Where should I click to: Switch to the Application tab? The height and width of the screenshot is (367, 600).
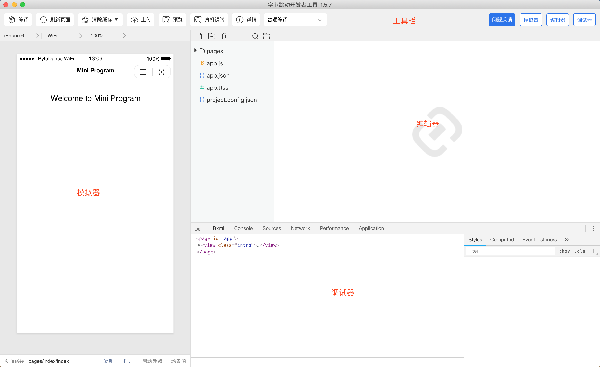371,228
